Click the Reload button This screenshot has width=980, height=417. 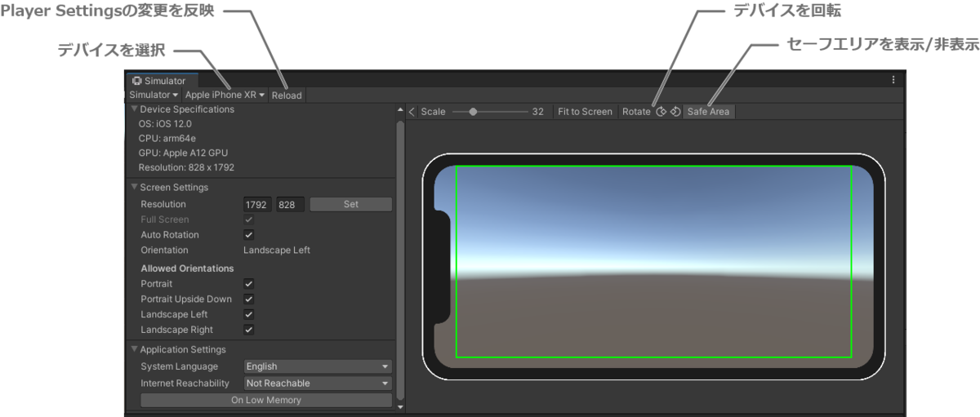(287, 95)
